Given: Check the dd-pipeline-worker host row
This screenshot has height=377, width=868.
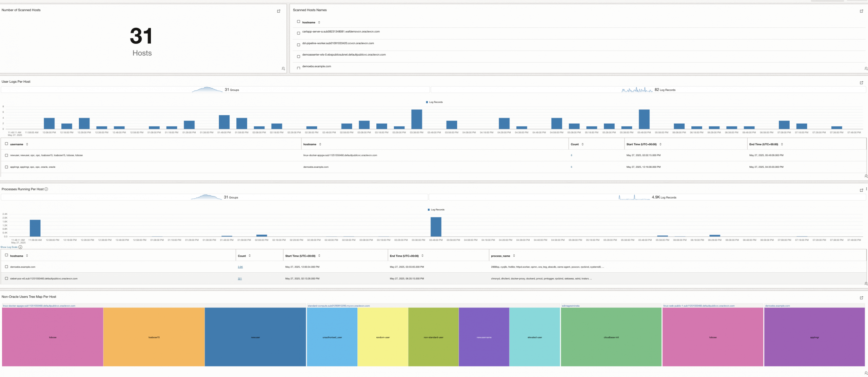Looking at the screenshot, I should (x=298, y=45).
